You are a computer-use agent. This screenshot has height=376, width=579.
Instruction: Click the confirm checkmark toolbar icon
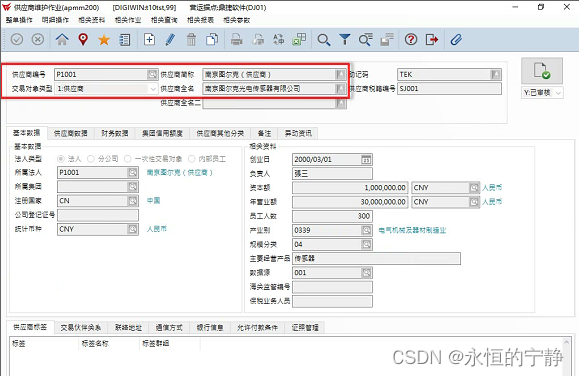[17, 39]
